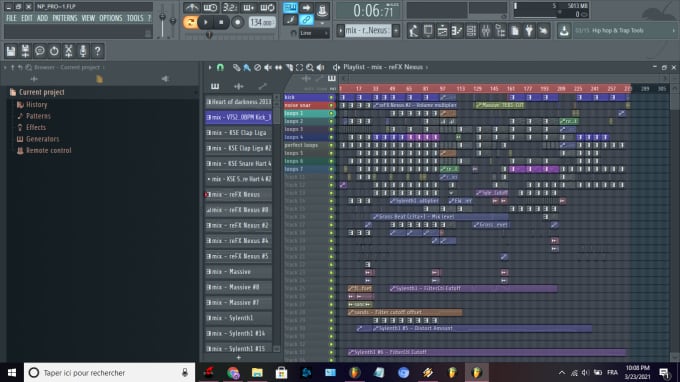Select 'Heart of darkness 2013' in picker
680x382 pixels.
tap(239, 102)
